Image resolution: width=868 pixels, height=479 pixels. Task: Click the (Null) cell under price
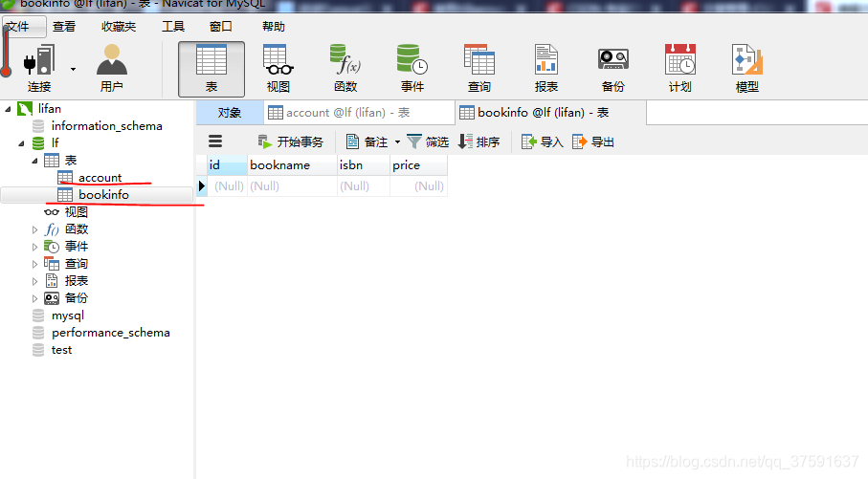[418, 185]
